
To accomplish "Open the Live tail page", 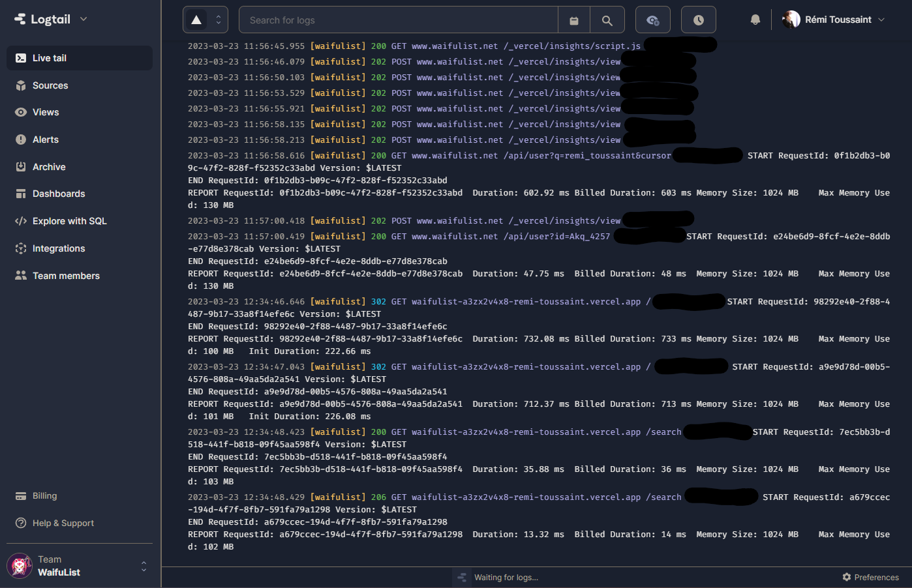I will (x=80, y=58).
